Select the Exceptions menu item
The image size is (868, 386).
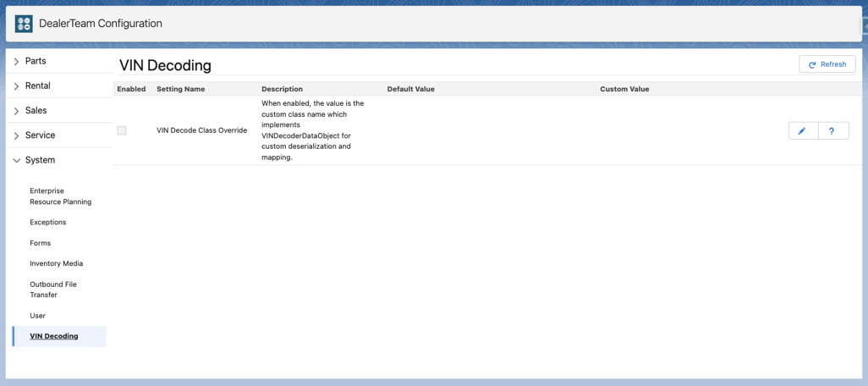(x=48, y=222)
